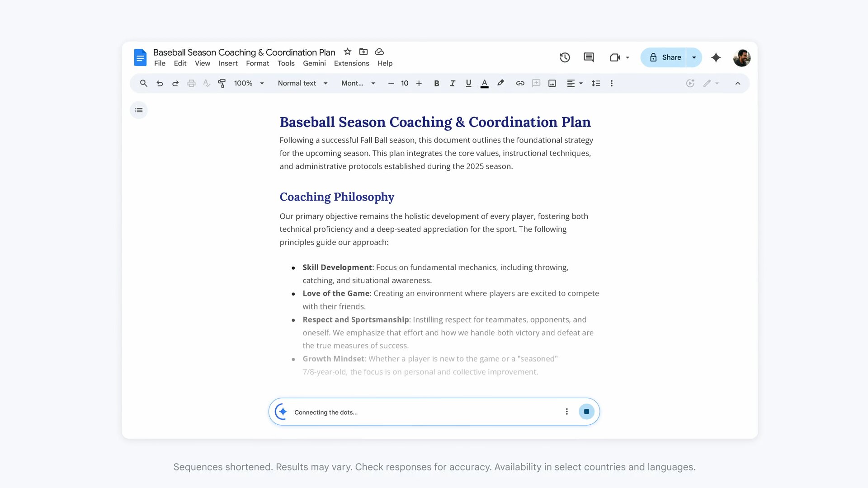
Task: Open the text color picker
Action: tap(484, 83)
